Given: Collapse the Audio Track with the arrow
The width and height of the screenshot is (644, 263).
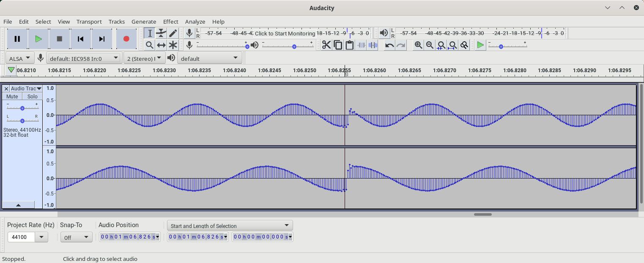Looking at the screenshot, I should tap(19, 204).
